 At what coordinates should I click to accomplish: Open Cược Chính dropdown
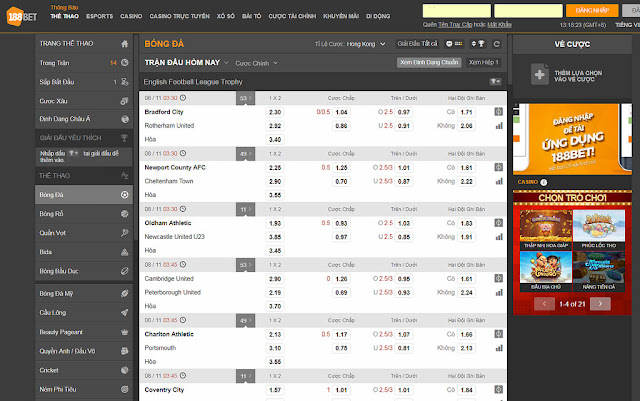pos(256,63)
